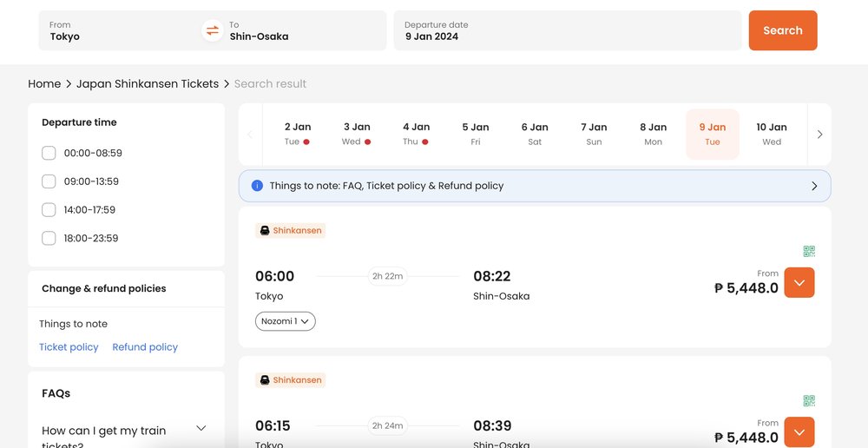This screenshot has height=448, width=868.
Task: Open the things to note banner chevron
Action: [813, 186]
